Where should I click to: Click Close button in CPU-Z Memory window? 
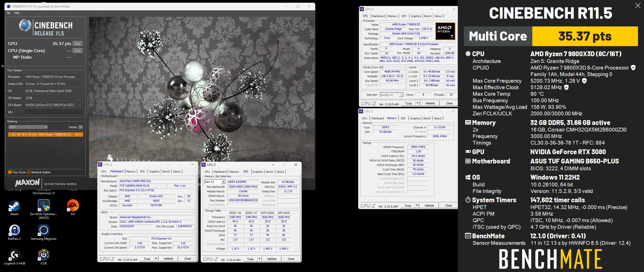[x=449, y=206]
